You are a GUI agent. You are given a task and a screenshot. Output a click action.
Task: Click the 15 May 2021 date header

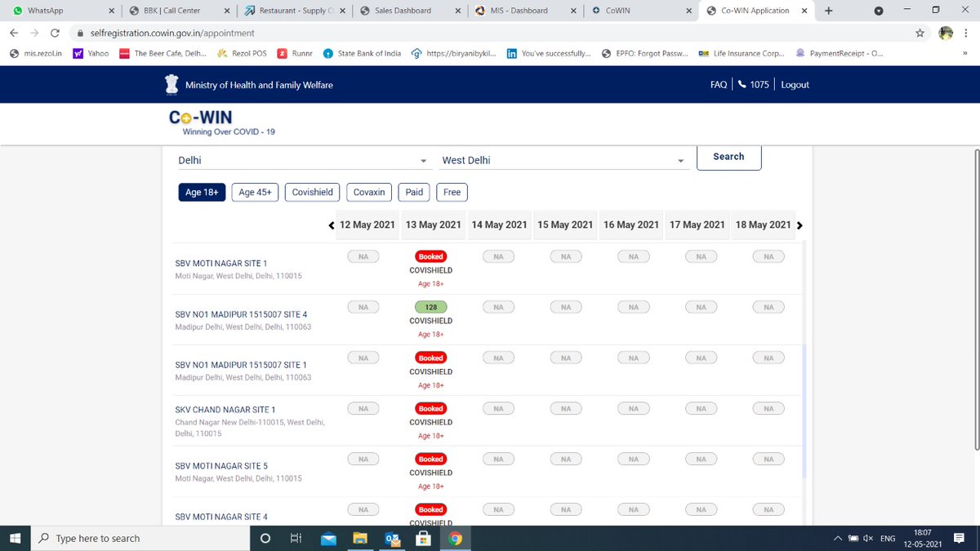click(x=565, y=224)
